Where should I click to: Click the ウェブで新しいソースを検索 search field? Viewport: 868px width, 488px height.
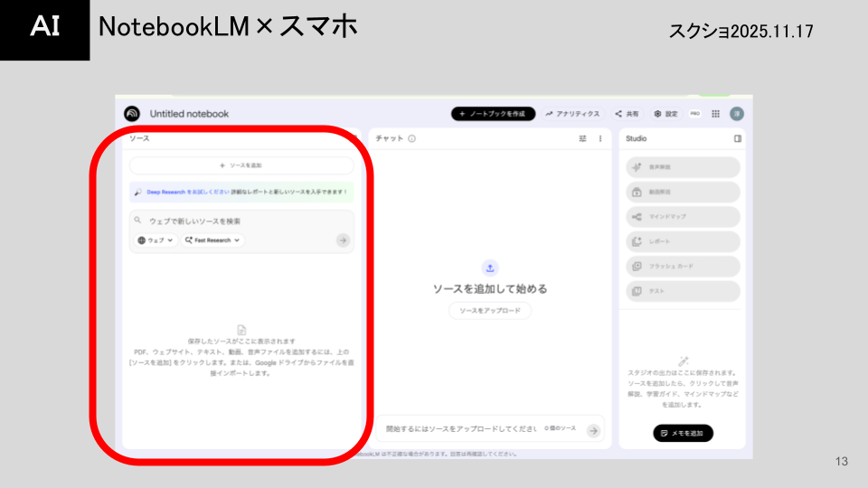[241, 221]
